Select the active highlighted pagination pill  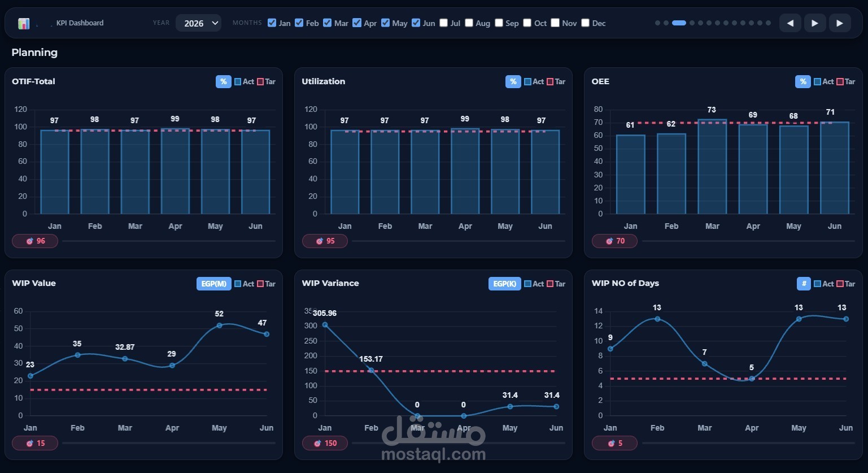pyautogui.click(x=679, y=23)
